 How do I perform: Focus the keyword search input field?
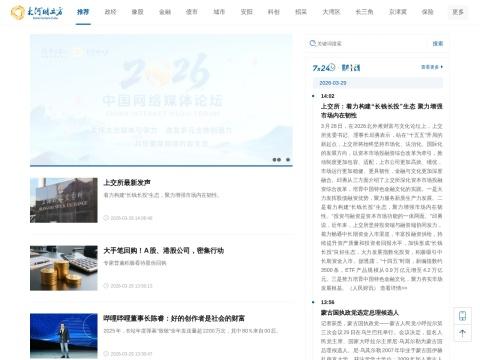[370, 43]
